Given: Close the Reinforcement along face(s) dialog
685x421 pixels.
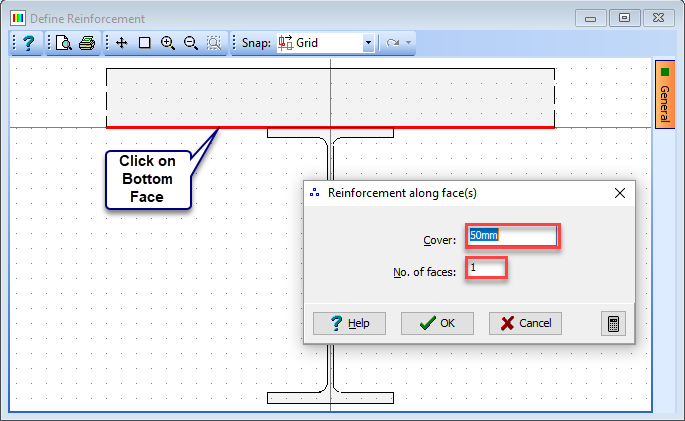Looking at the screenshot, I should coord(619,193).
